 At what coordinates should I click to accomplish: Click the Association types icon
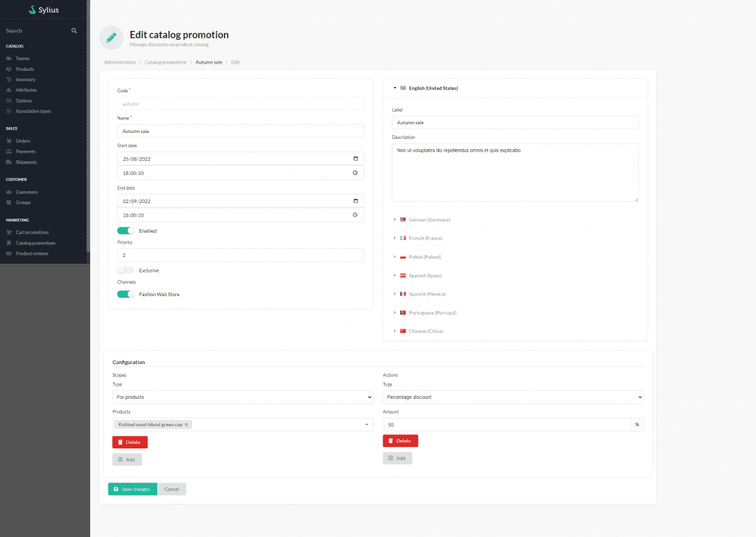tap(9, 112)
